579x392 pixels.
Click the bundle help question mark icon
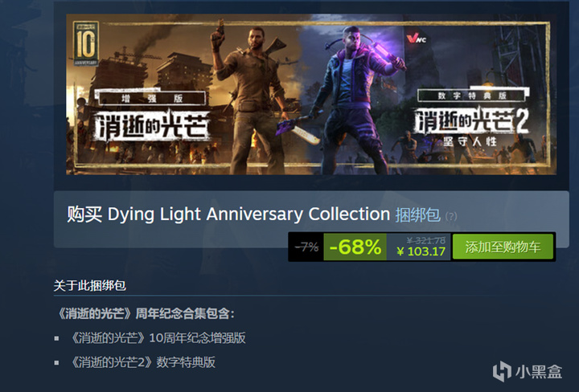click(x=451, y=216)
